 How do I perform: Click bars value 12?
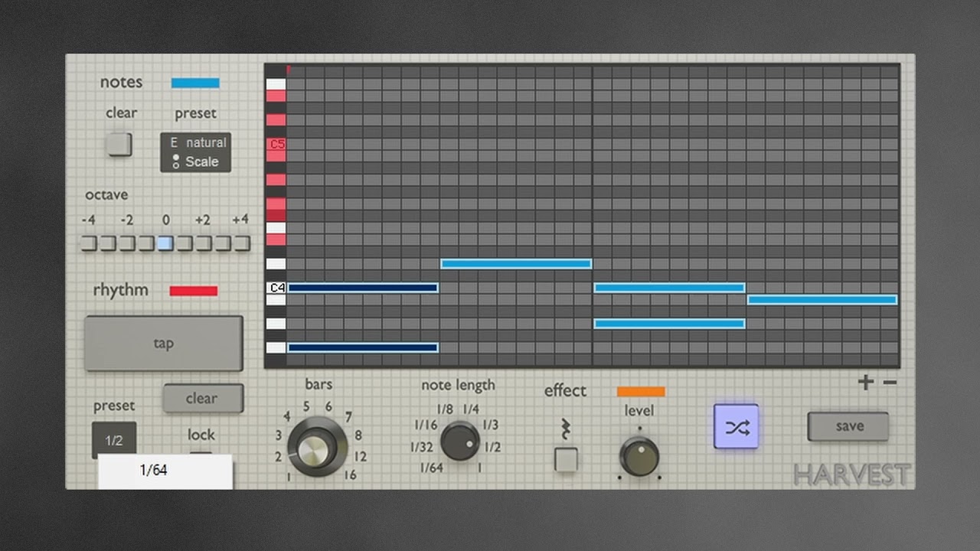361,457
